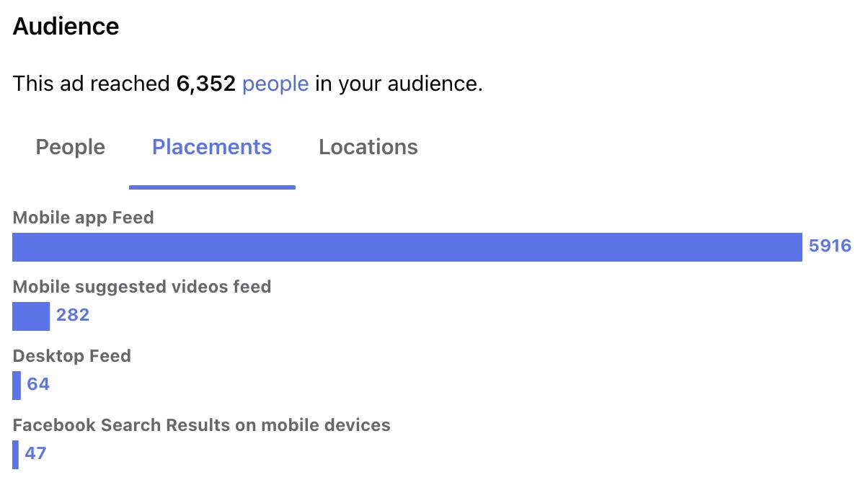Click the Mobile suggested videos feed bar
Screen dimensions: 868x480
coord(31,316)
